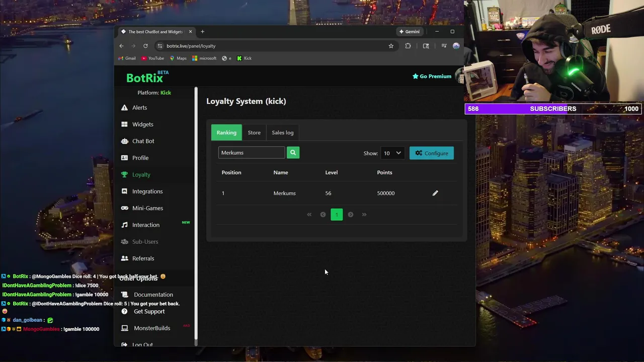Click the browser forward arrow
The image size is (644, 362).
[x=133, y=46]
